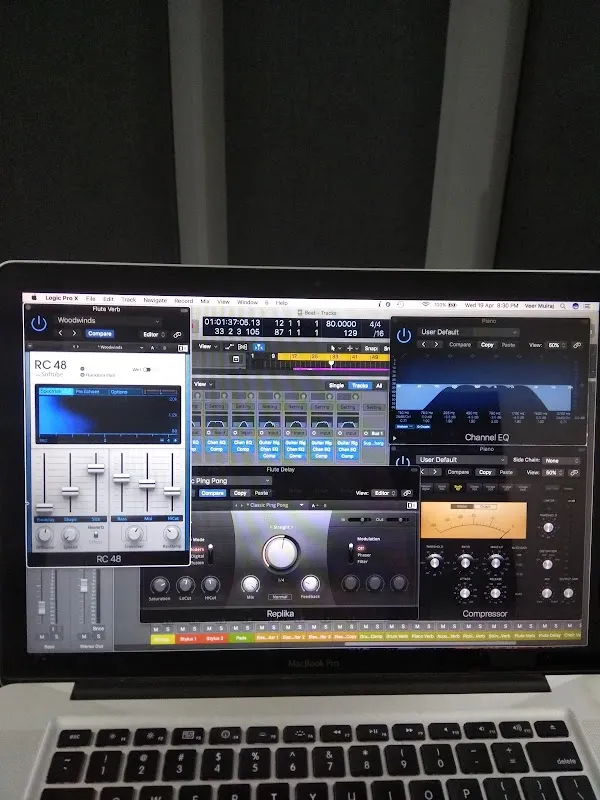Click the Wi-Fi icon in menu bar
600x800 pixels.
point(426,305)
